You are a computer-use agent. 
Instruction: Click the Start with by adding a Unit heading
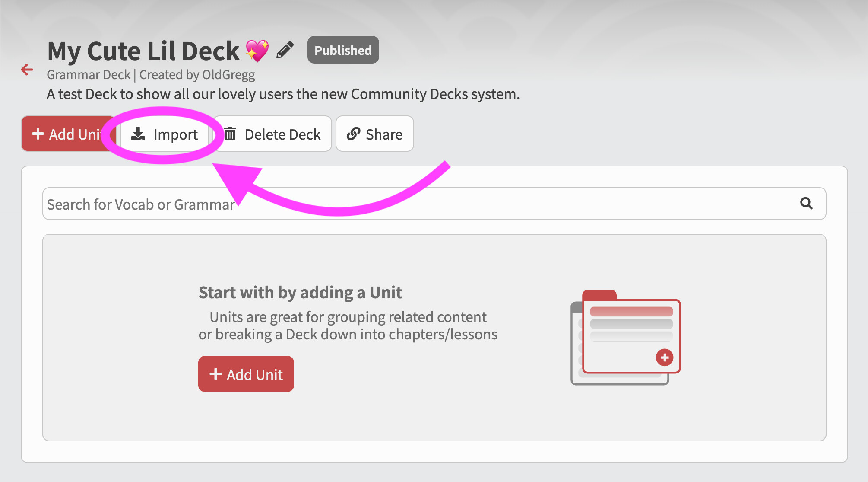pyautogui.click(x=300, y=293)
